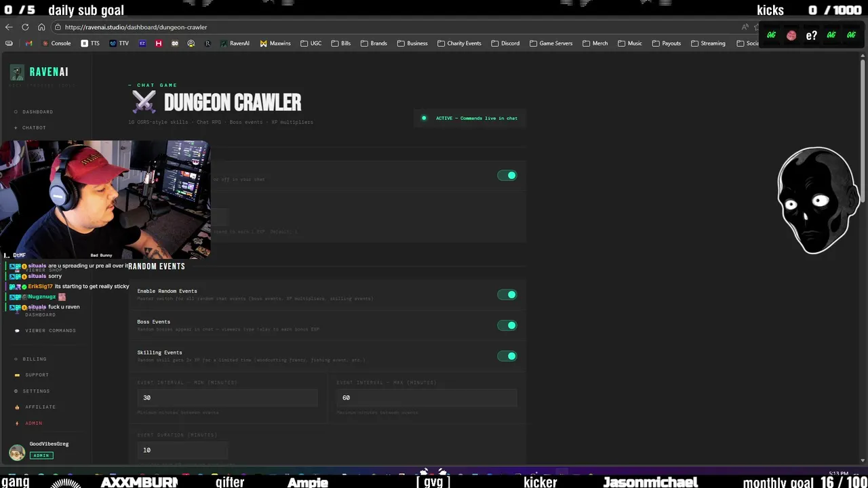Open the EZ bookmark icon
This screenshot has width=868, height=488.
coord(142,43)
